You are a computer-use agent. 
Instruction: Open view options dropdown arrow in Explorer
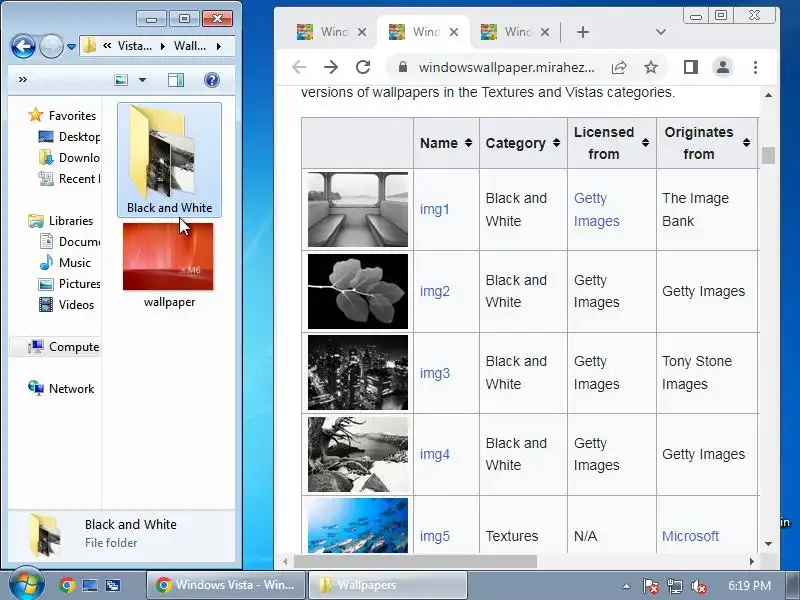coord(142,80)
